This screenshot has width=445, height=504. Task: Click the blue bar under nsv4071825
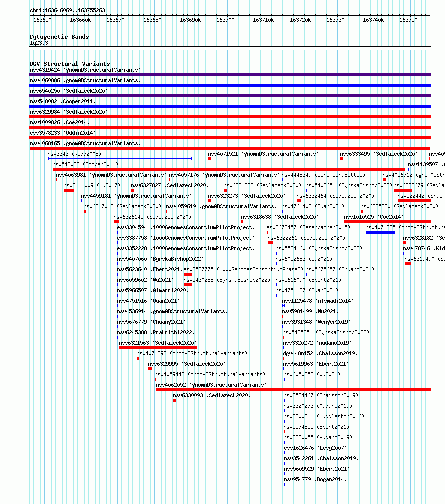point(380,232)
